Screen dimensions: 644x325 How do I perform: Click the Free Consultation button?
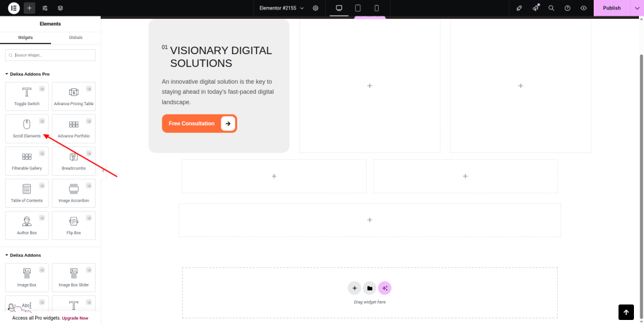coord(199,123)
